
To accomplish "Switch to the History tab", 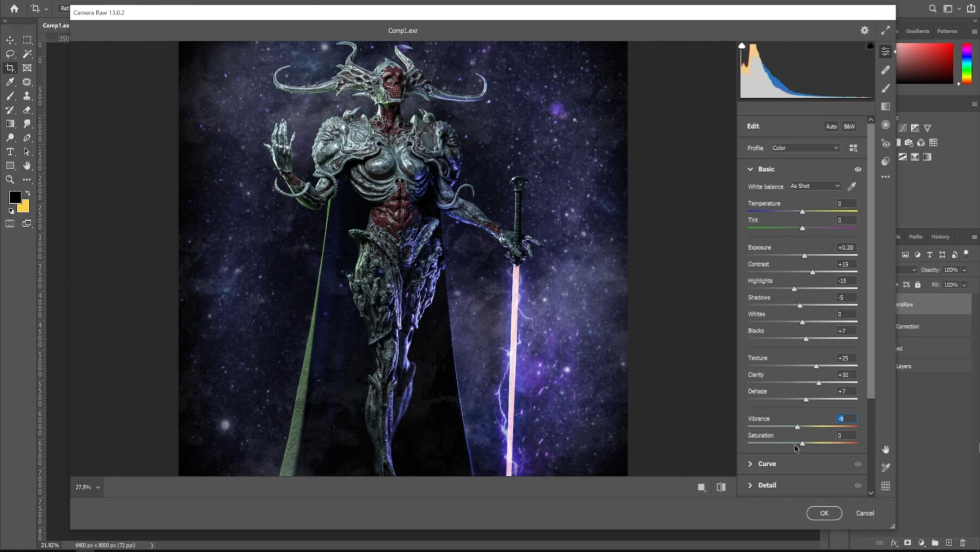I will [940, 236].
